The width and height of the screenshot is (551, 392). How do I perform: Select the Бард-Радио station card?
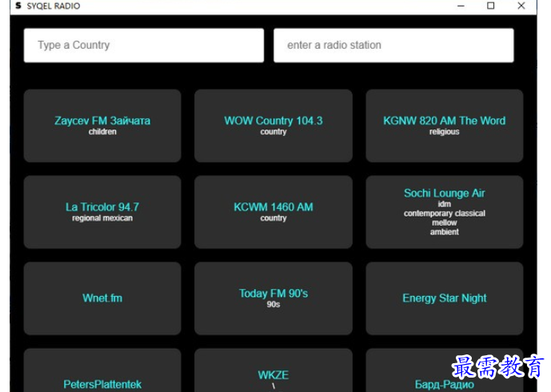pyautogui.click(x=444, y=370)
